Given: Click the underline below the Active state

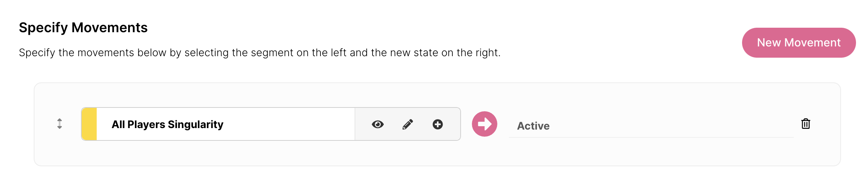Looking at the screenshot, I should click(651, 137).
